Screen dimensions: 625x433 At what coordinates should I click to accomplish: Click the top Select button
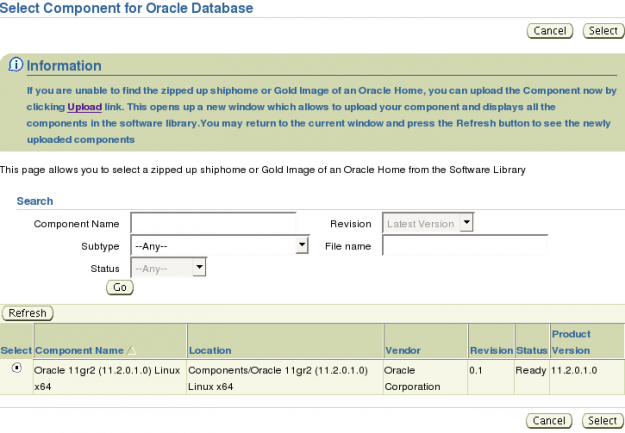tap(603, 31)
